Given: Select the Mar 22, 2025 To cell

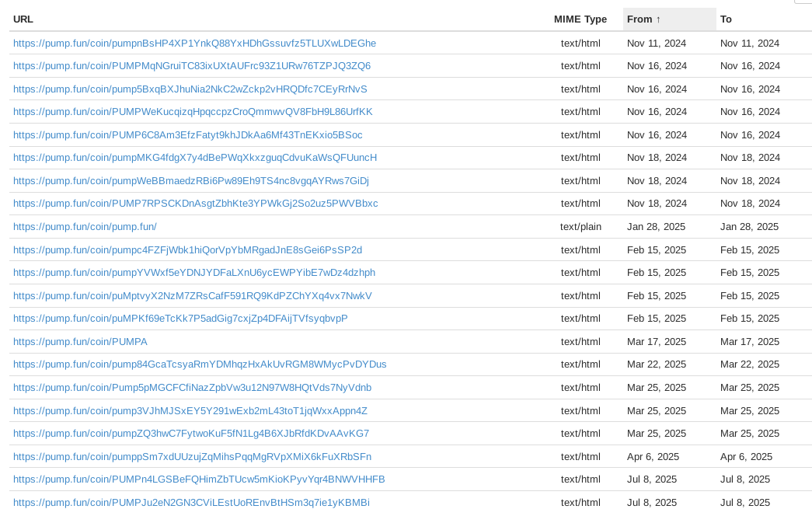Looking at the screenshot, I should pyautogui.click(x=750, y=364).
